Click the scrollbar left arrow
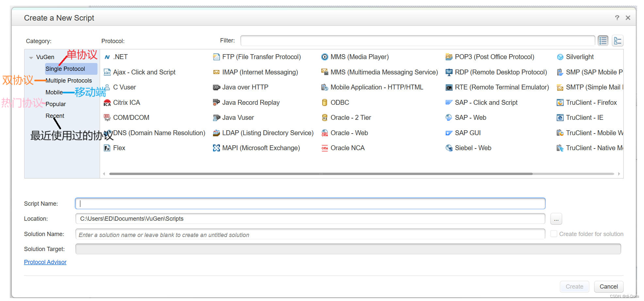 click(104, 174)
